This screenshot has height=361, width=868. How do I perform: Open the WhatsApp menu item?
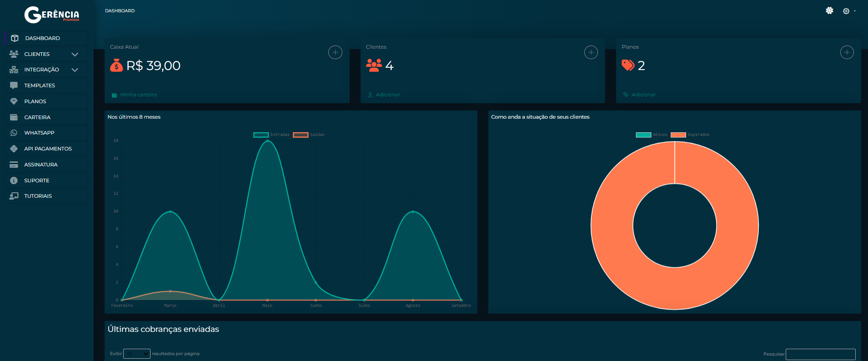(39, 133)
